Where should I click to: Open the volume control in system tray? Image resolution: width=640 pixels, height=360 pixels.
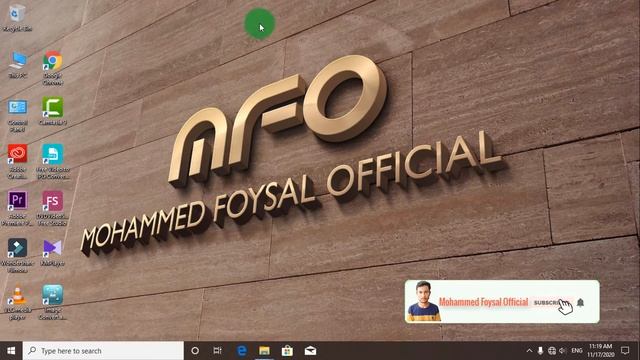click(x=563, y=351)
